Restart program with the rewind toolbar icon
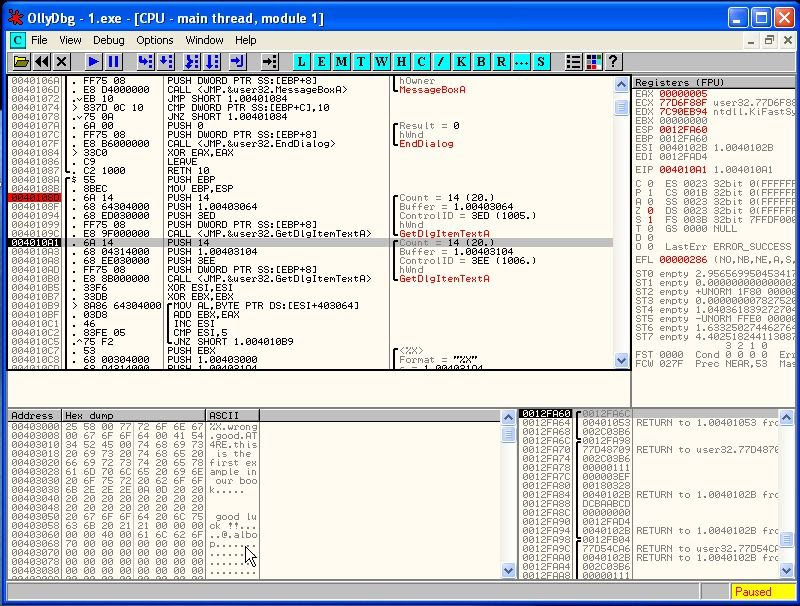Image resolution: width=800 pixels, height=606 pixels. 42,62
